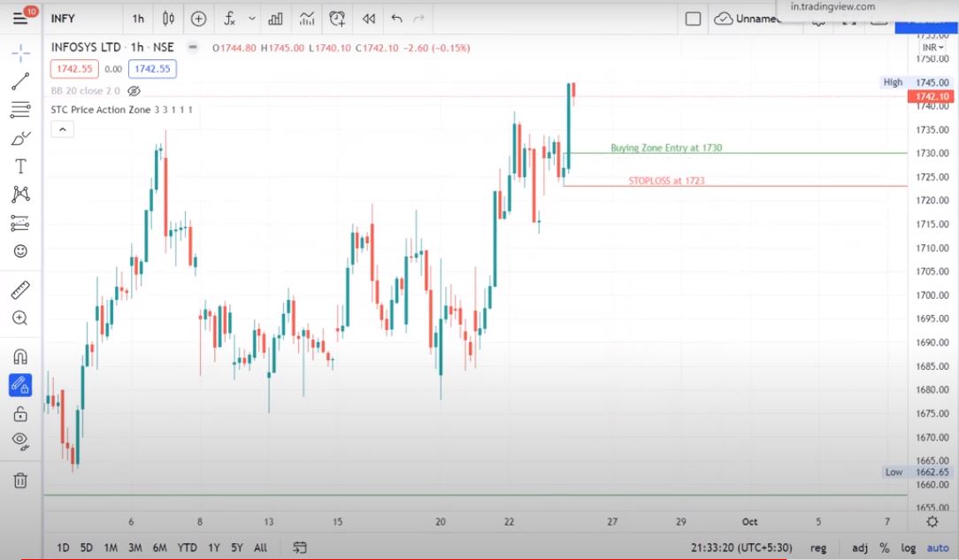
Task: Toggle the log scale option
Action: click(x=909, y=548)
